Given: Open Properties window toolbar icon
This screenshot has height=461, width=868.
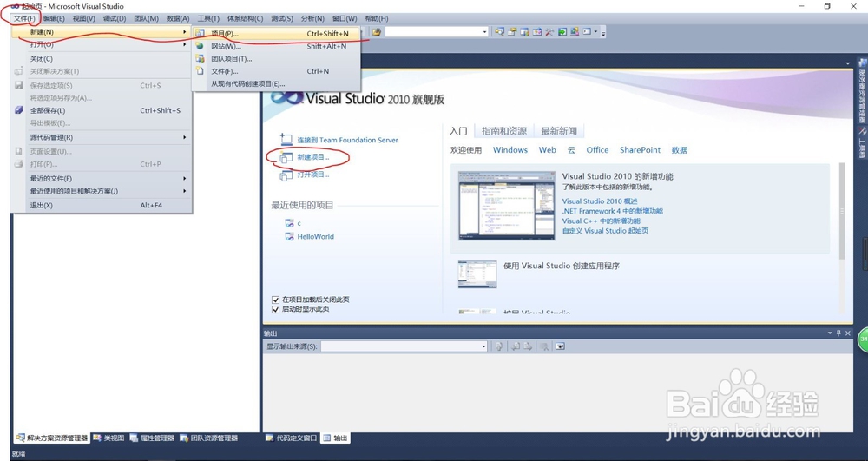Looking at the screenshot, I should 512,32.
